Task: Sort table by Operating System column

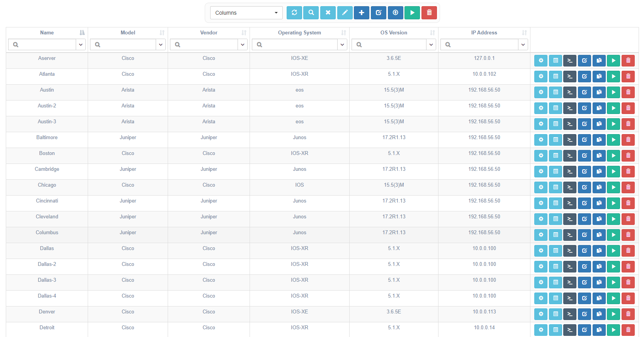Action: pyautogui.click(x=343, y=33)
